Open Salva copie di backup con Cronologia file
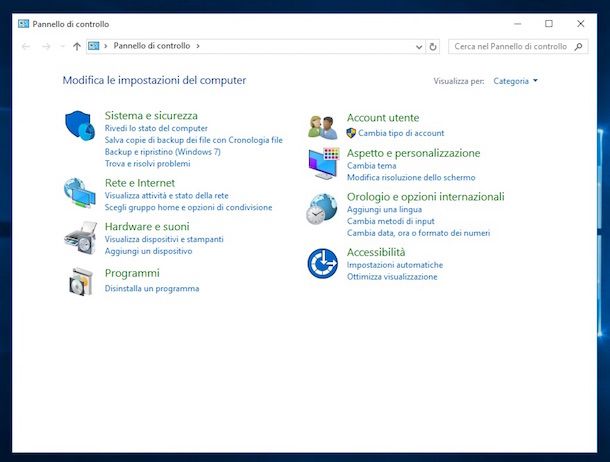This screenshot has height=462, width=610. [194, 140]
